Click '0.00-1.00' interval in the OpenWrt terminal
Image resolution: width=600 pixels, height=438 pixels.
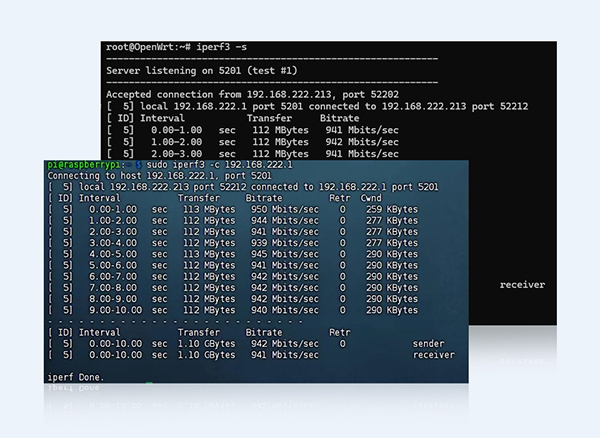coord(176,130)
